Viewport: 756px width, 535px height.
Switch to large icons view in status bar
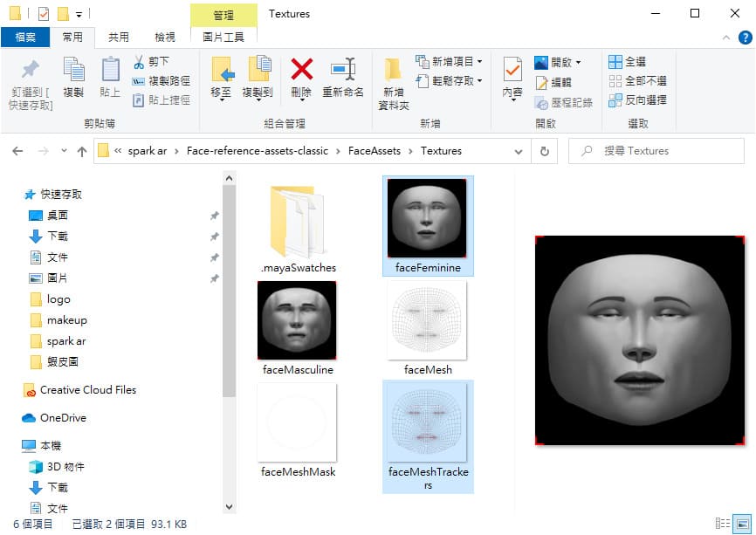coord(743,524)
